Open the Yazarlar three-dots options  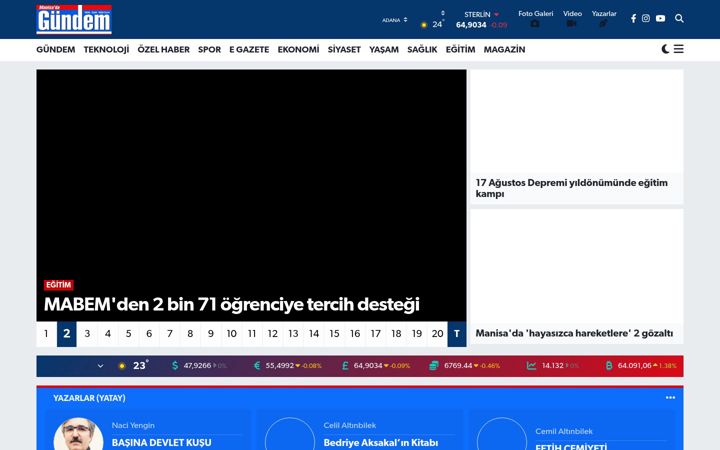coord(670,398)
